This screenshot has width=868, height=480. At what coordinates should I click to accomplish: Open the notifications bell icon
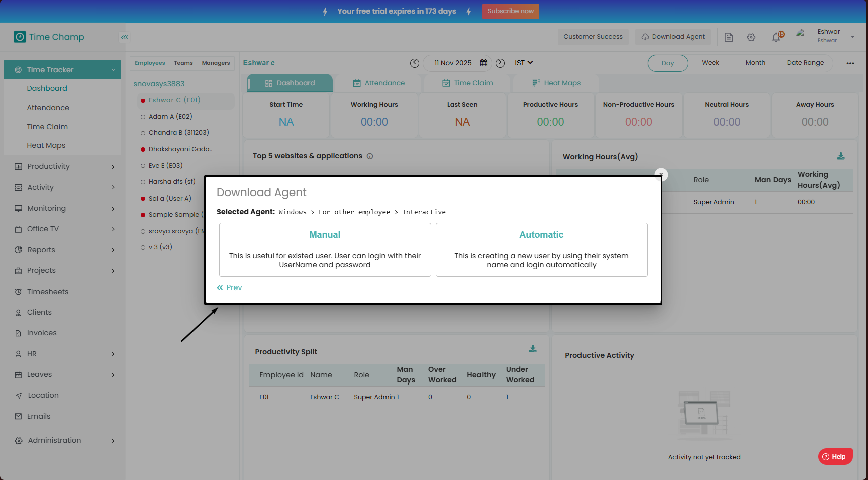(777, 37)
